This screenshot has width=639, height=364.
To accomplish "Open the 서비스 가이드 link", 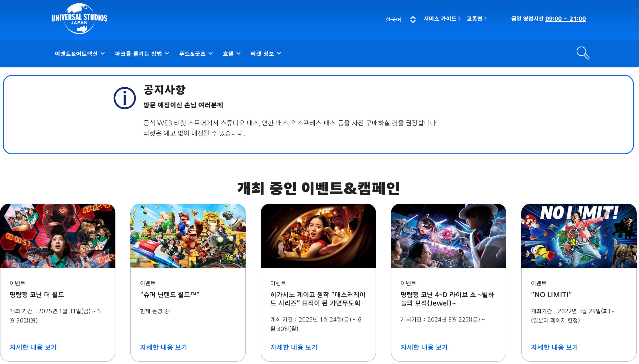I will coord(441,19).
